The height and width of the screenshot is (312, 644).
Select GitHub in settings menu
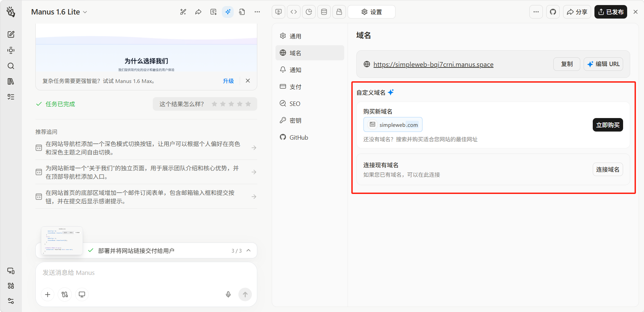[x=310, y=137]
